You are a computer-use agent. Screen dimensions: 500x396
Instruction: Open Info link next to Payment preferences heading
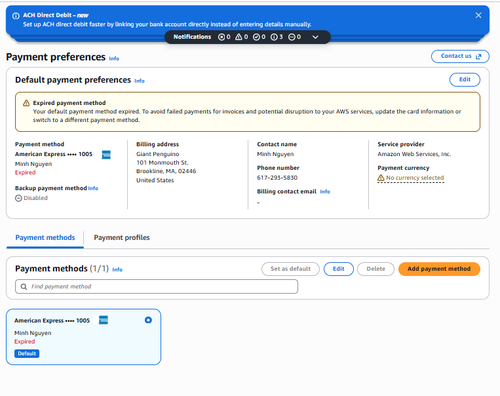point(114,58)
